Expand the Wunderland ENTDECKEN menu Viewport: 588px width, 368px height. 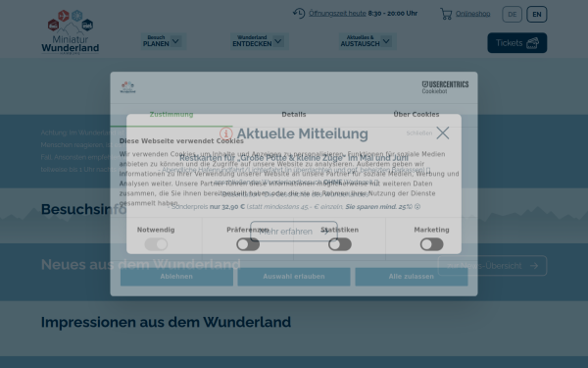[x=259, y=41]
